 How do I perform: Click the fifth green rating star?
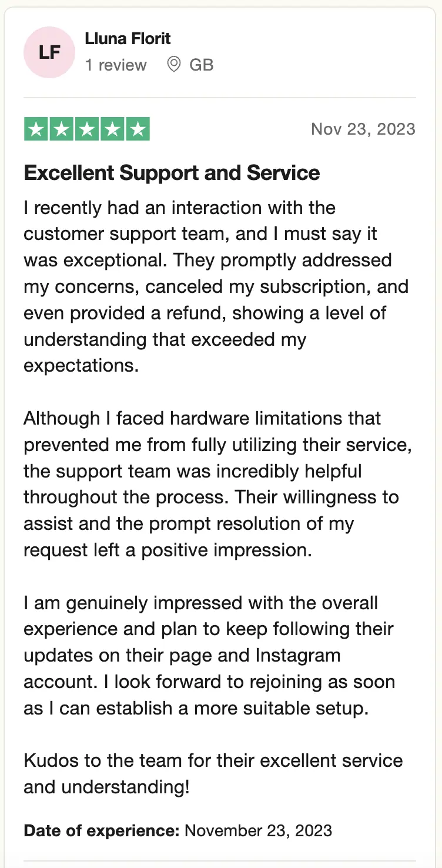point(138,129)
